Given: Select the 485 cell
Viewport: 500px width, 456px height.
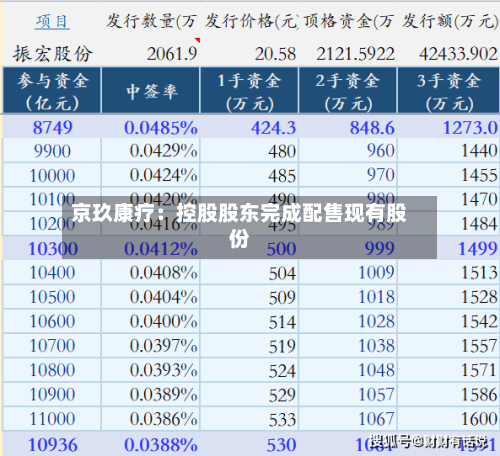Looking at the screenshot, I should point(249,175).
